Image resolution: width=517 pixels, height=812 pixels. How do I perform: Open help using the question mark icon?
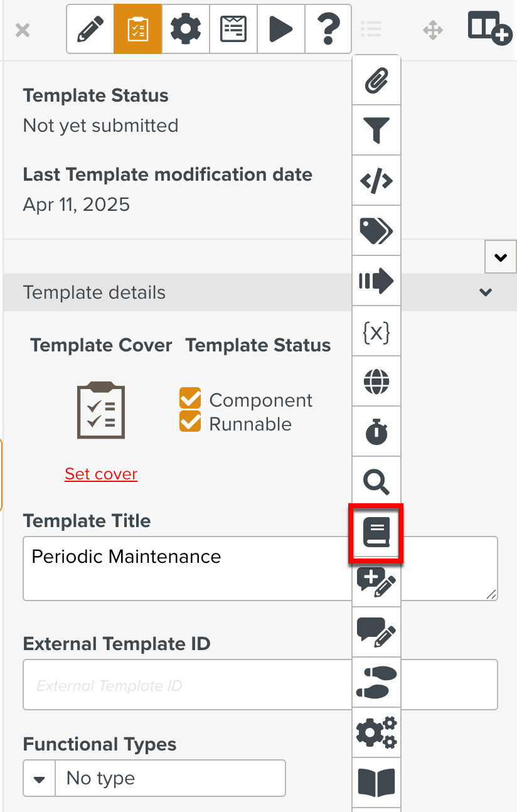click(x=328, y=29)
